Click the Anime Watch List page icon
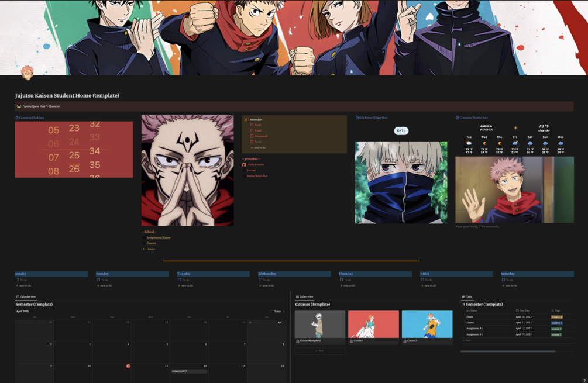 point(244,176)
